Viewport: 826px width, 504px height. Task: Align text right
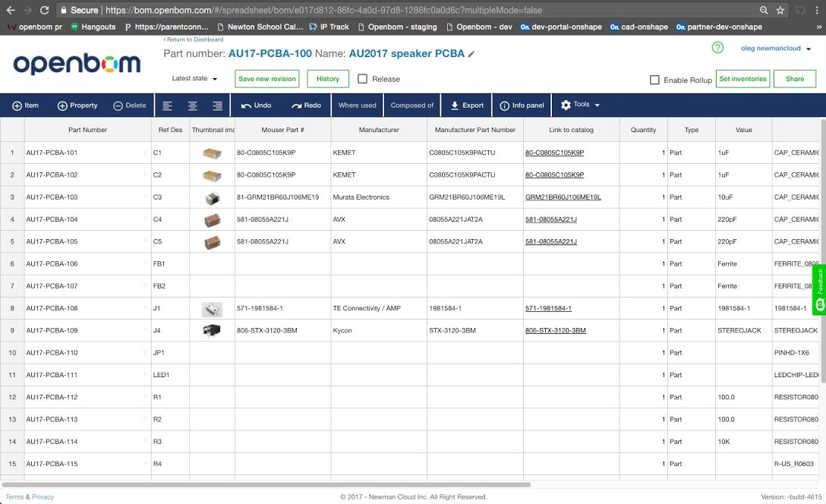(x=218, y=106)
